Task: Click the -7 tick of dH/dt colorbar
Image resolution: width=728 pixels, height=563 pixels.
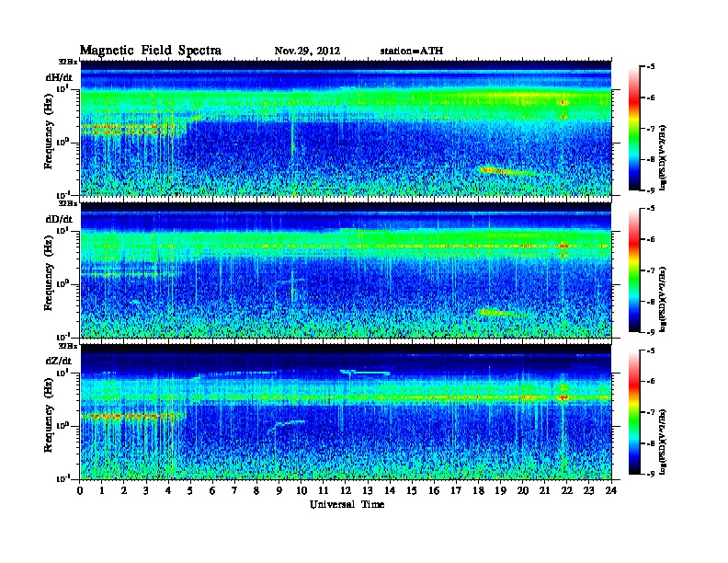Action: pyautogui.click(x=651, y=128)
